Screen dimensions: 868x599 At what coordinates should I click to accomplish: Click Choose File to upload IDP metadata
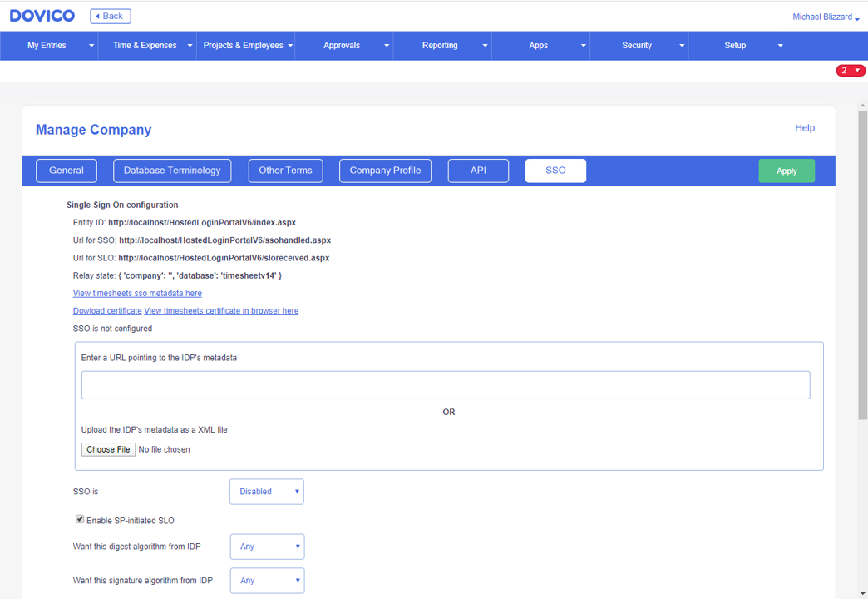coord(108,449)
